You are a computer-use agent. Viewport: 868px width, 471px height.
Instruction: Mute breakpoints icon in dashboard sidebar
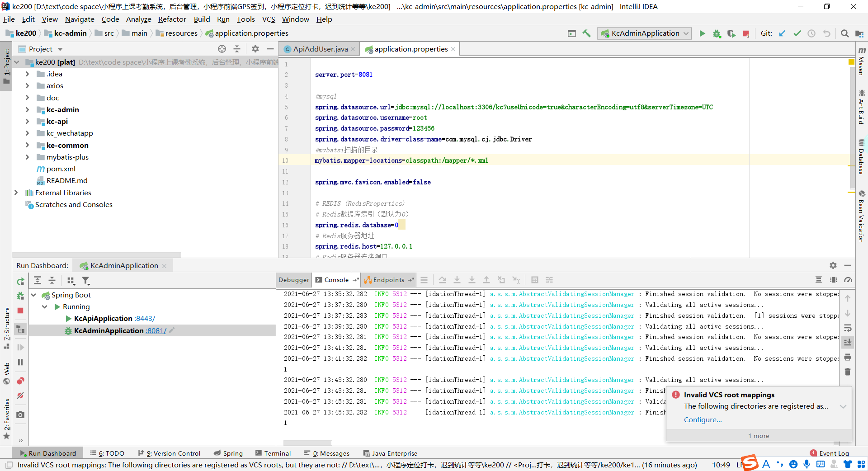[20, 396]
